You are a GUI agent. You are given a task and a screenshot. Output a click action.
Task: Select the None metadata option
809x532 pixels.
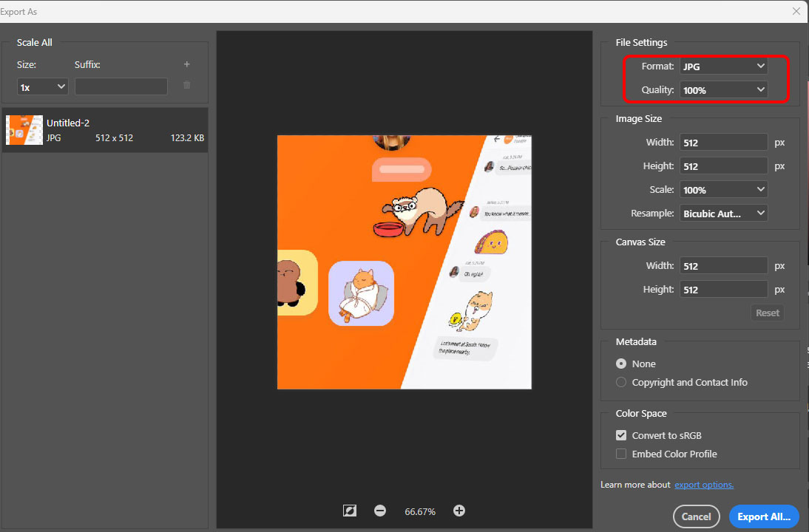[x=621, y=364]
